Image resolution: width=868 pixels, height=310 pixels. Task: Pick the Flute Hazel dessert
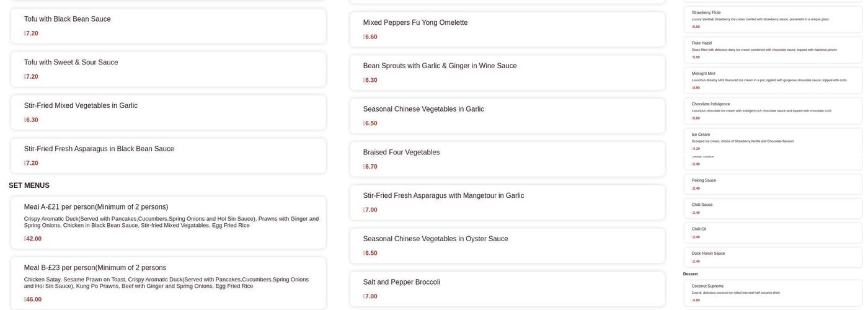point(773,50)
